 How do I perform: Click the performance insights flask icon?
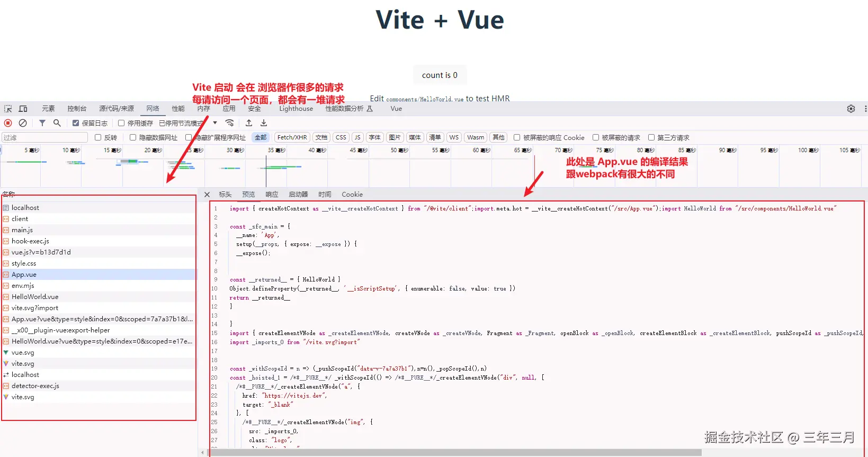click(370, 109)
